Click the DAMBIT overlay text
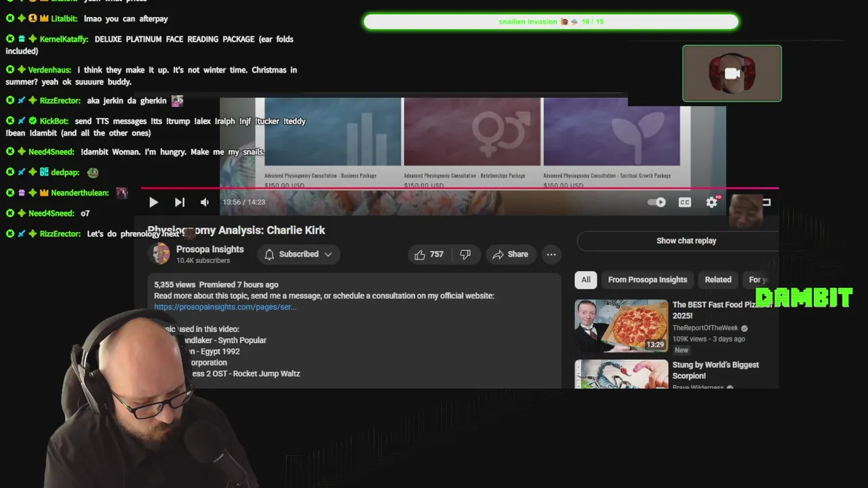Viewport: 868px width, 488px height. (804, 298)
